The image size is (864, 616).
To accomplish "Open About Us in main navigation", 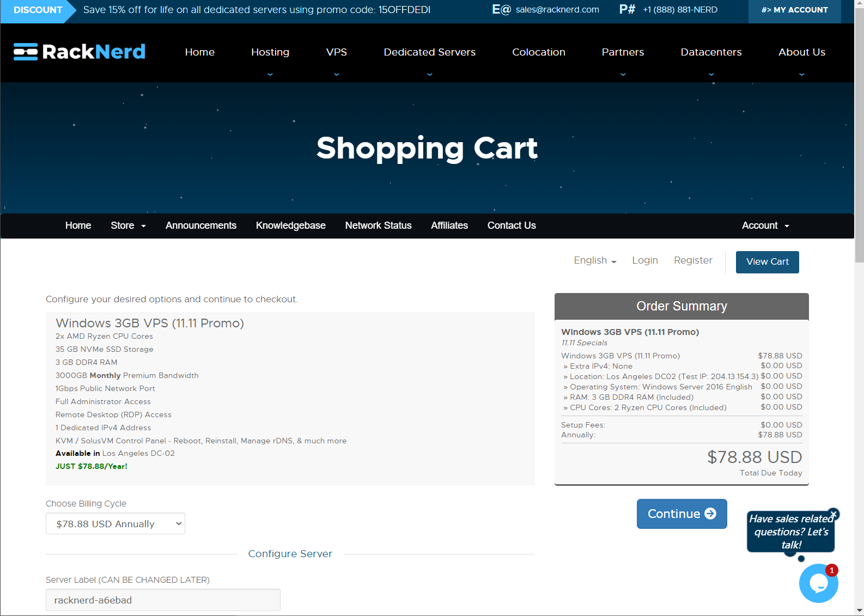I will pos(802,52).
